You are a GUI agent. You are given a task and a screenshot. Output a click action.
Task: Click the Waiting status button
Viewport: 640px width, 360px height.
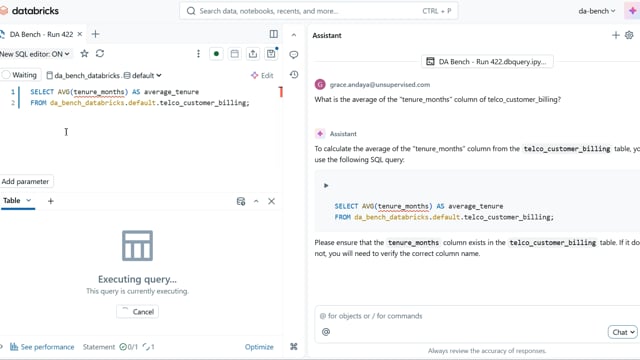(20, 75)
